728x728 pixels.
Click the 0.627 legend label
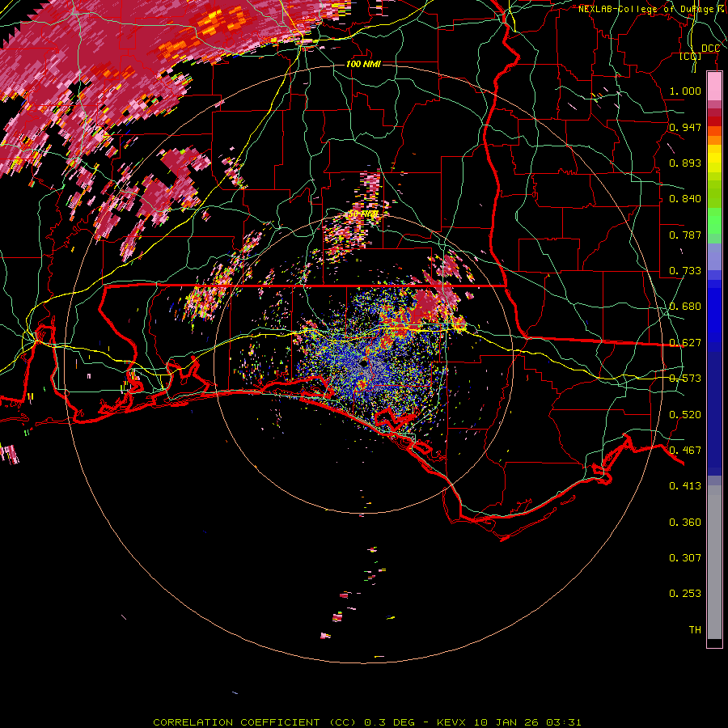coord(685,343)
